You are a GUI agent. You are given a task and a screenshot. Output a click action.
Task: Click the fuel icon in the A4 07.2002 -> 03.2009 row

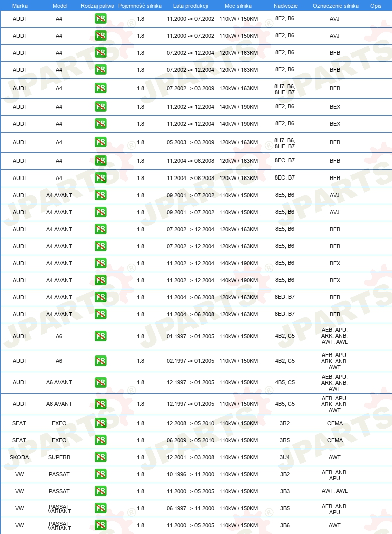100,88
